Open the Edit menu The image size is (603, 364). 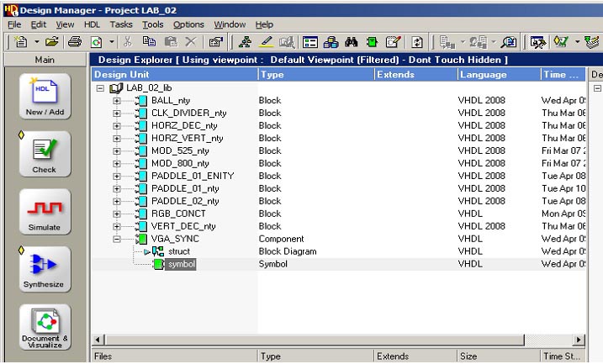pyautogui.click(x=39, y=24)
